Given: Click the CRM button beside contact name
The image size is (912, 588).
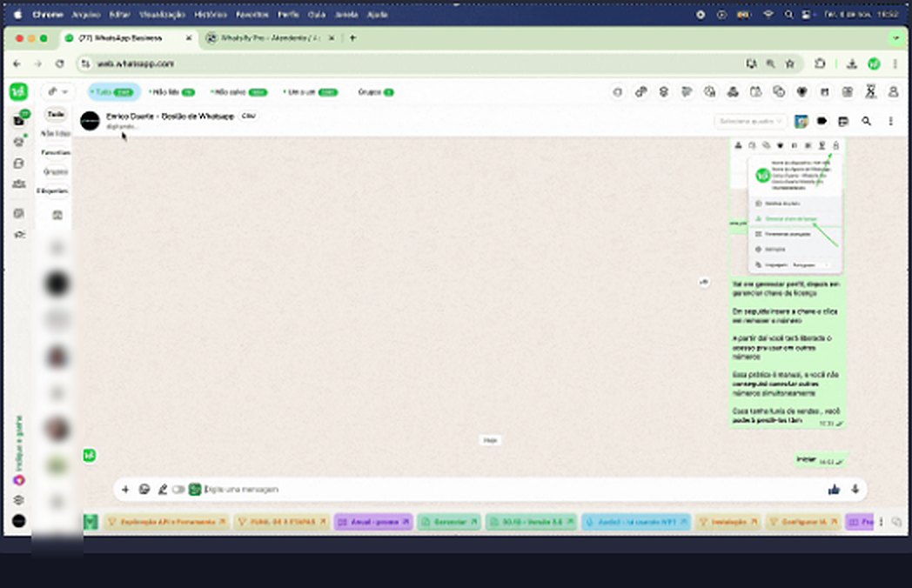Looking at the screenshot, I should 248,116.
